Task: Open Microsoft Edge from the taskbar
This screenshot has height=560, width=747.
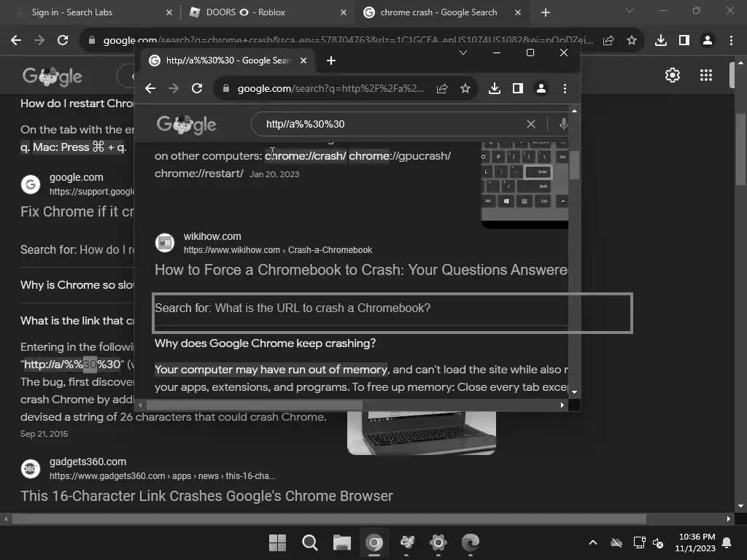Action: pyautogui.click(x=471, y=542)
